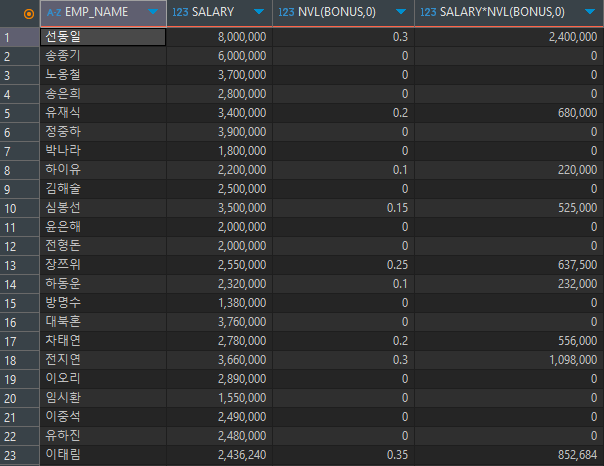
Task: Click the name cell 하이유
Action: [103, 170]
